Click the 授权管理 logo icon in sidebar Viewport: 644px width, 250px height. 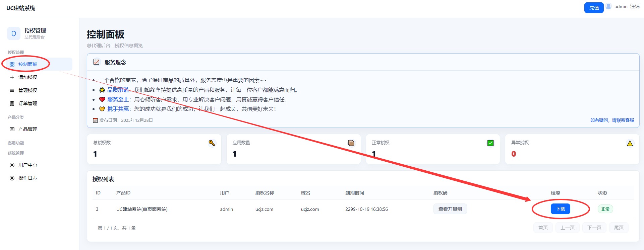click(14, 33)
